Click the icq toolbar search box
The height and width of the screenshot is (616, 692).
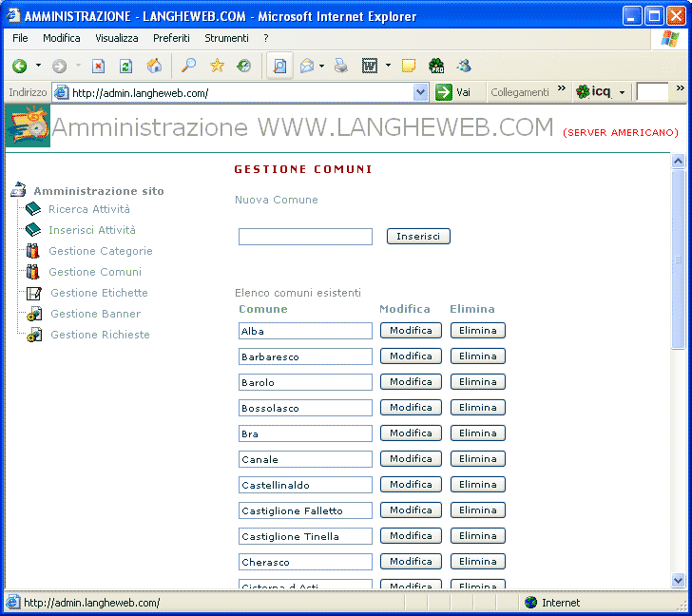652,92
